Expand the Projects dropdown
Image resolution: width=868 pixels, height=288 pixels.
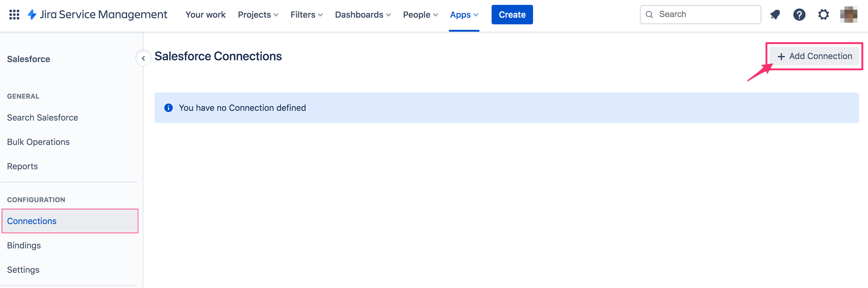pyautogui.click(x=258, y=15)
